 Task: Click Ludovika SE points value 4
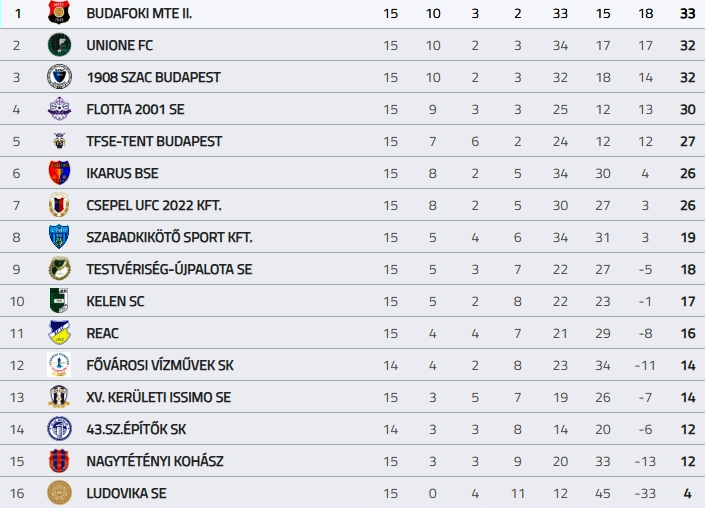[x=689, y=493]
